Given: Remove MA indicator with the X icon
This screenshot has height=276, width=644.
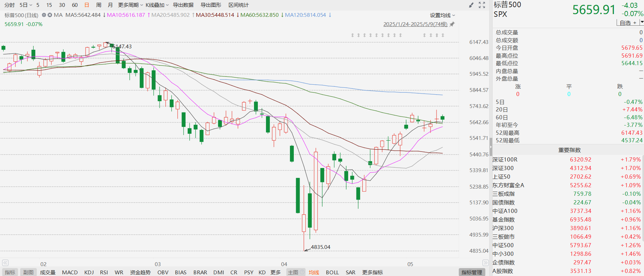Looking at the screenshot, I should click(x=50, y=15).
